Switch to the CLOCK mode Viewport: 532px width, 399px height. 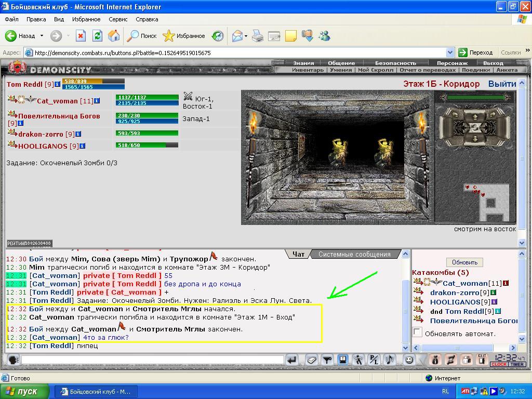(499, 364)
